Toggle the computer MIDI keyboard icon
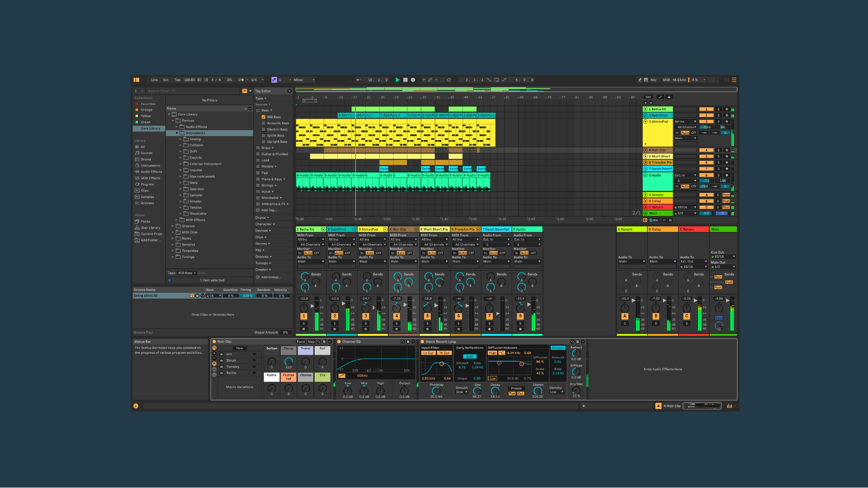This screenshot has height=488, width=868. point(646,80)
